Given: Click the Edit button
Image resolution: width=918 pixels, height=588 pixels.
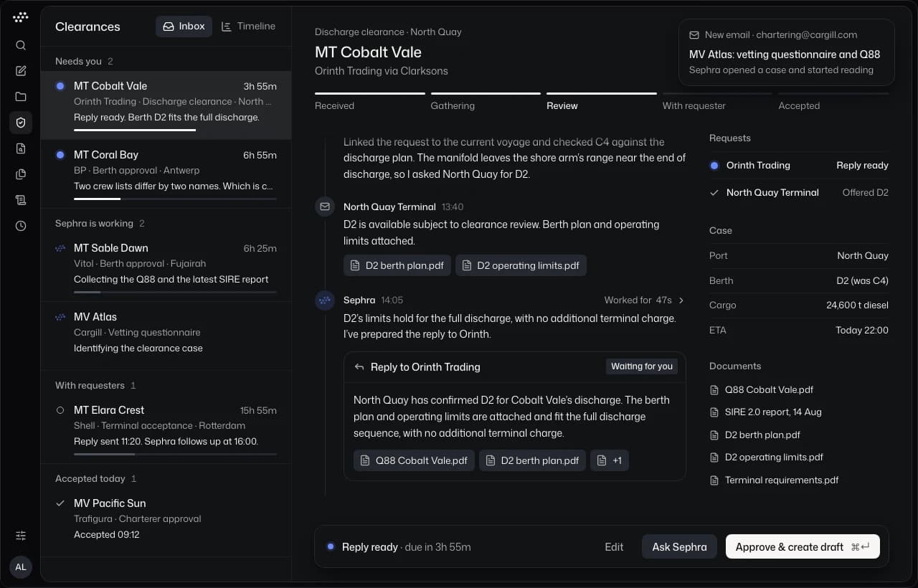Looking at the screenshot, I should click(614, 547).
